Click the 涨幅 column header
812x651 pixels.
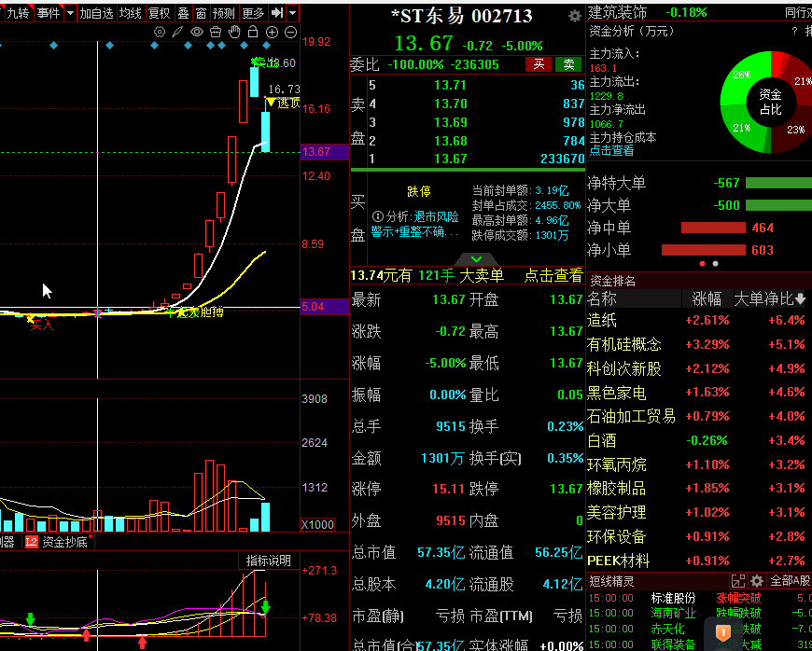pos(707,298)
